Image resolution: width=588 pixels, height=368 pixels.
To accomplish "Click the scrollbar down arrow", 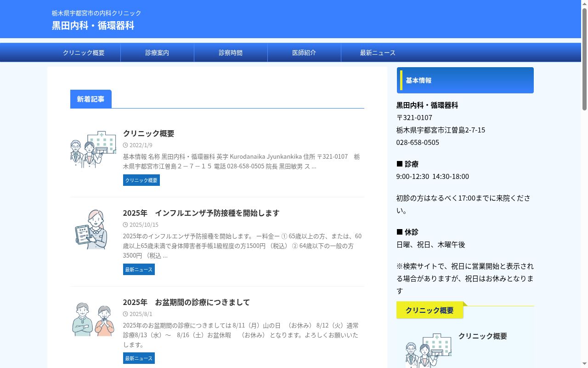I will [584, 364].
